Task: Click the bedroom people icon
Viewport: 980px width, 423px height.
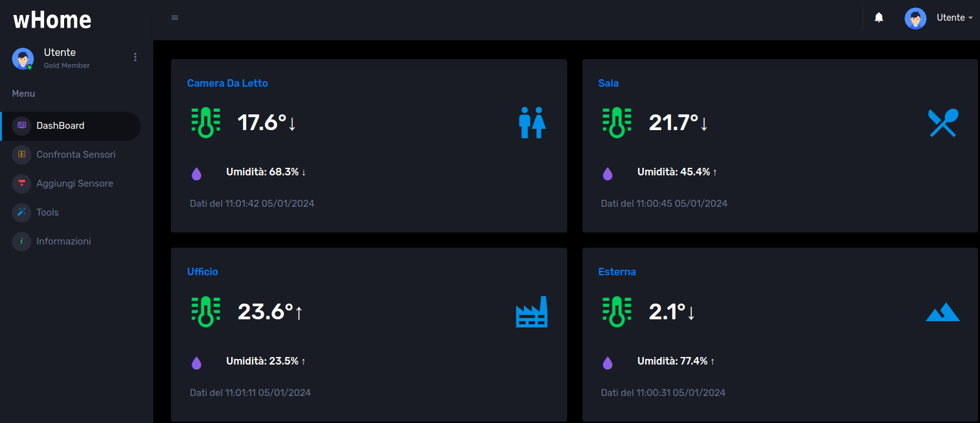Action: point(531,123)
